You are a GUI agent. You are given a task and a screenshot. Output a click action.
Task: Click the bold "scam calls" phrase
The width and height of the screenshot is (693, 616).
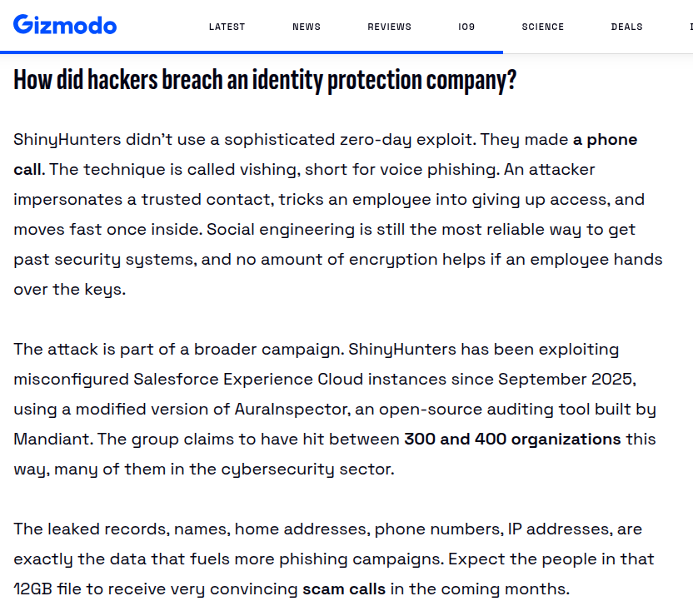point(344,589)
